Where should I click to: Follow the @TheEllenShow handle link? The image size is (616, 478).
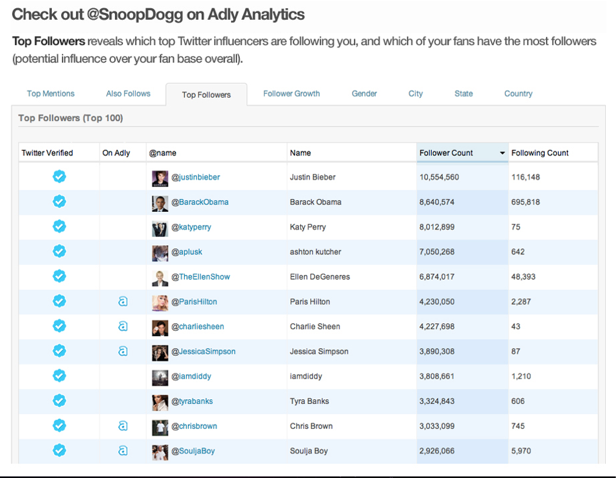click(x=200, y=277)
